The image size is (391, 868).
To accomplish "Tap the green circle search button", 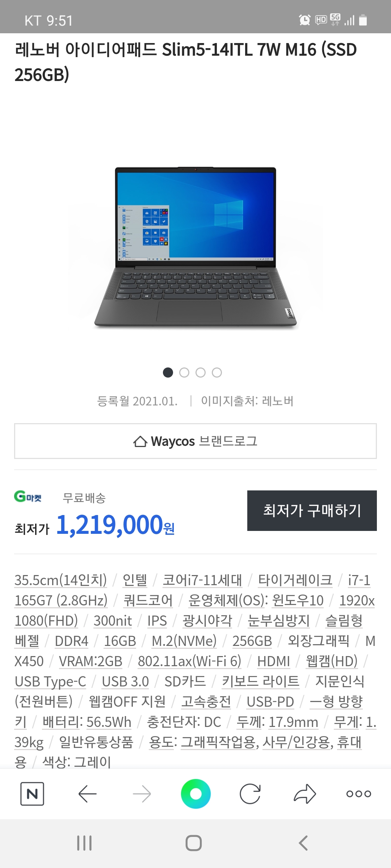I will pyautogui.click(x=196, y=794).
